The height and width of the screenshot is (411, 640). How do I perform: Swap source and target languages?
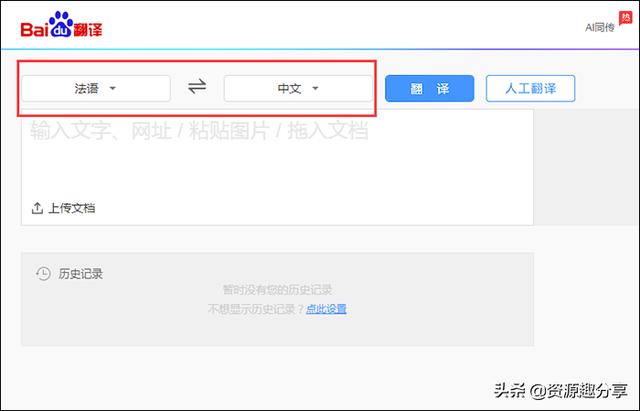(x=197, y=87)
